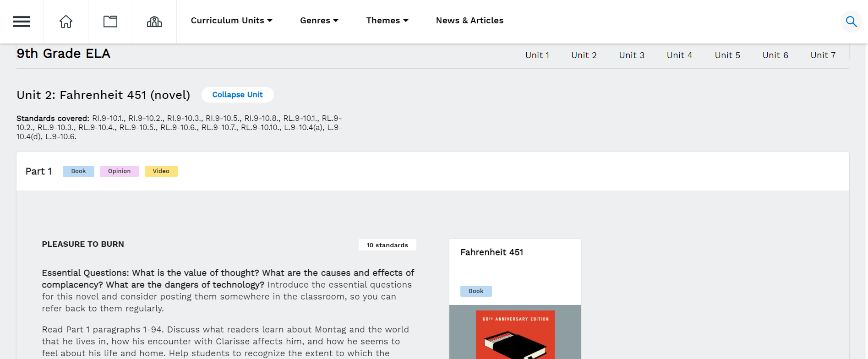Click the blue Book tag in Part 1
The height and width of the screenshot is (359, 868).
(x=78, y=171)
